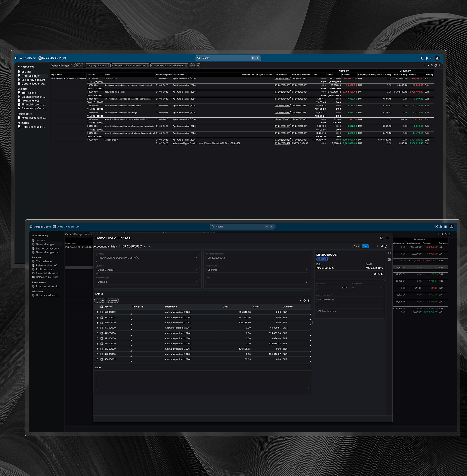The height and width of the screenshot is (476, 467).
Task: Open Fiscal period dropdown
Action: pos(367,287)
